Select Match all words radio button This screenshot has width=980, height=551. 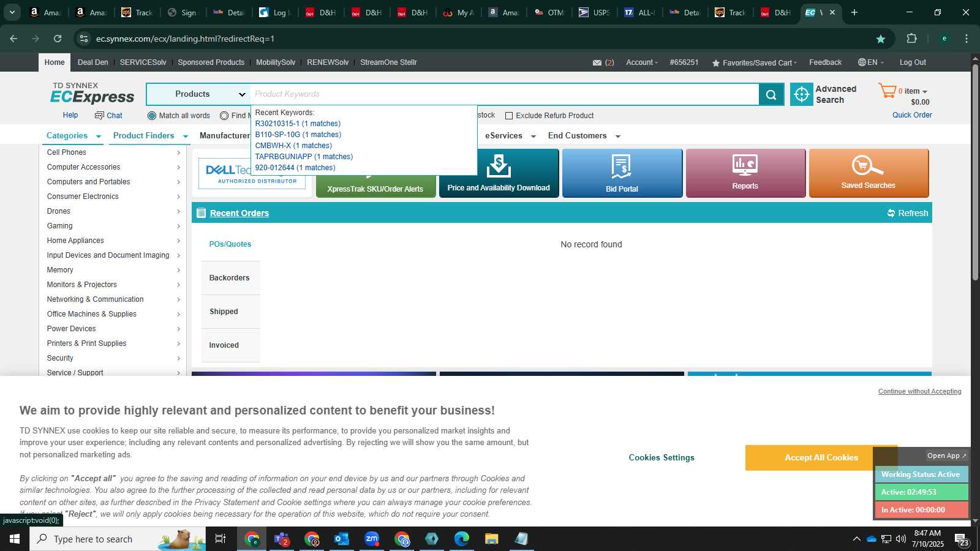coord(152,116)
